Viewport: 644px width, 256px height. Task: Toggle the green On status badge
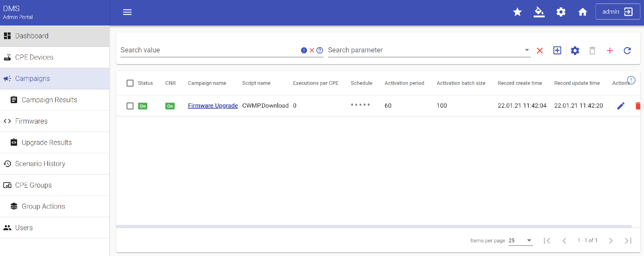[x=142, y=106]
